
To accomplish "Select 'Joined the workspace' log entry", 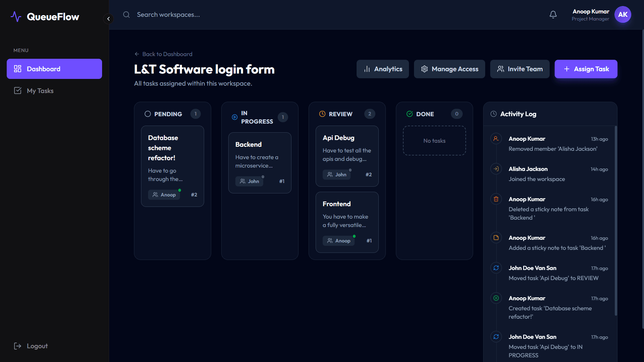I will pos(537,179).
